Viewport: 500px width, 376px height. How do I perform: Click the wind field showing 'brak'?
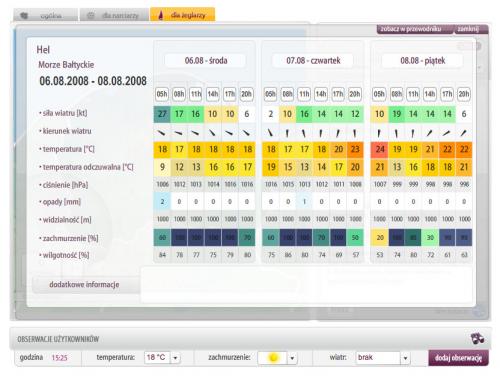tap(378, 358)
